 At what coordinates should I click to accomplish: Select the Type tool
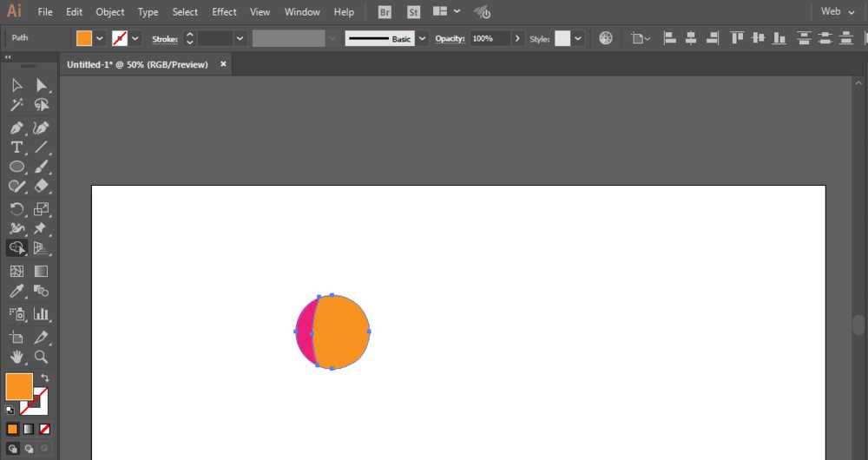(16, 148)
